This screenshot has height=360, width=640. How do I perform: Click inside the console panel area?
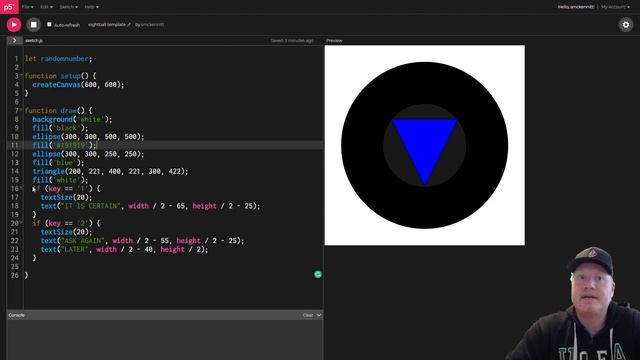[x=165, y=340]
